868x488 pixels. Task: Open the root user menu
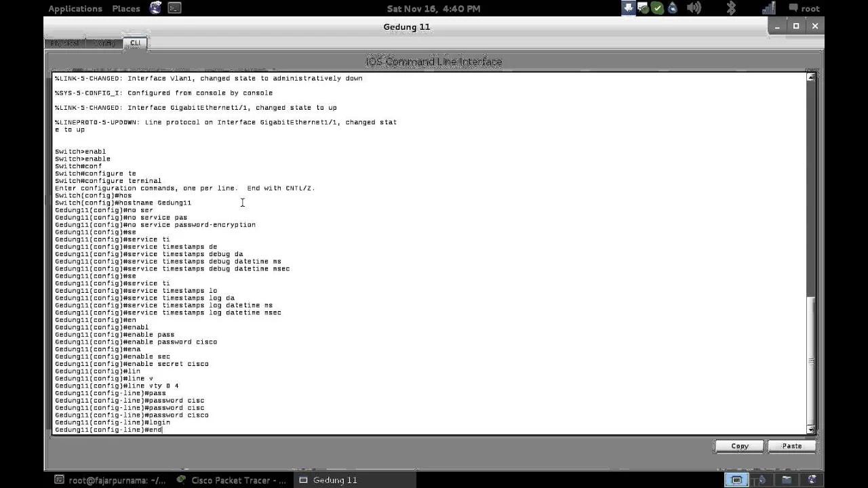[x=804, y=8]
